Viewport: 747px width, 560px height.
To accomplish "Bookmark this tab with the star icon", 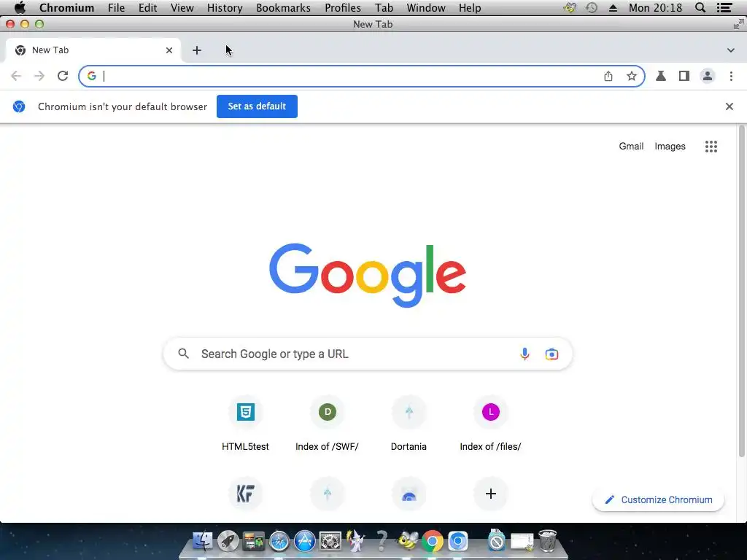I will pyautogui.click(x=631, y=76).
